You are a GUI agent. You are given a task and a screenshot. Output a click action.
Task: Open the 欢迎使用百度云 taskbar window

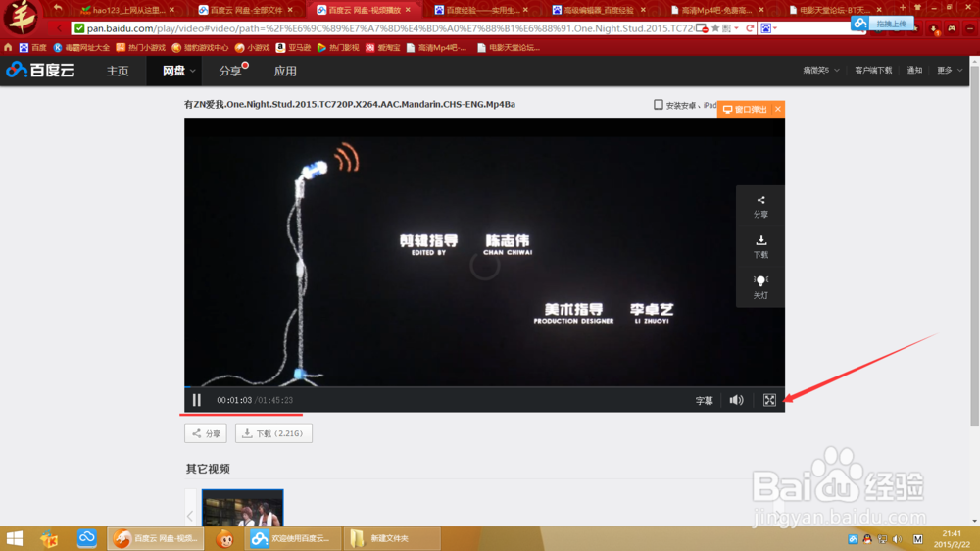tap(294, 538)
